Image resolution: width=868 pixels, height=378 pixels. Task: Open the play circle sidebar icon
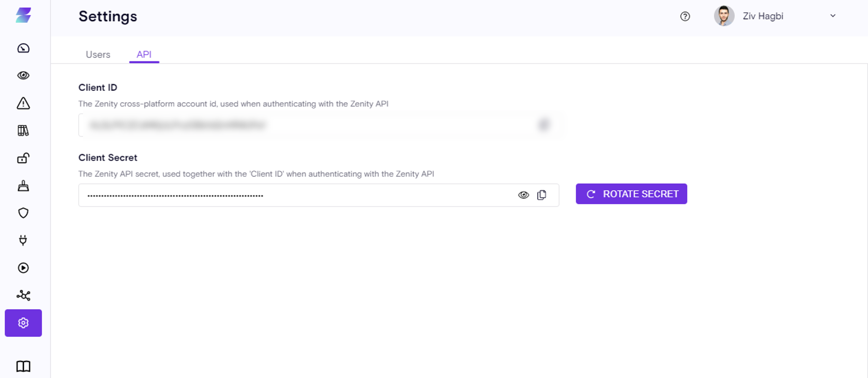(23, 268)
